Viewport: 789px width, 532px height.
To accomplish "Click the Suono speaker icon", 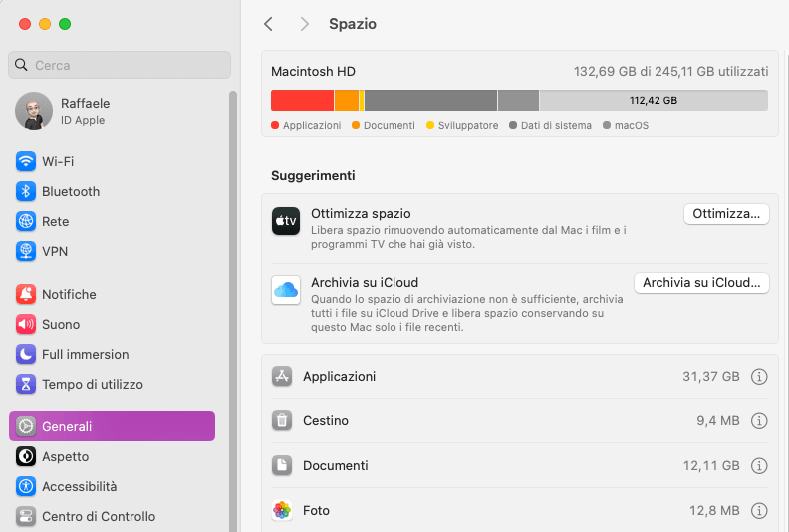I will [26, 324].
